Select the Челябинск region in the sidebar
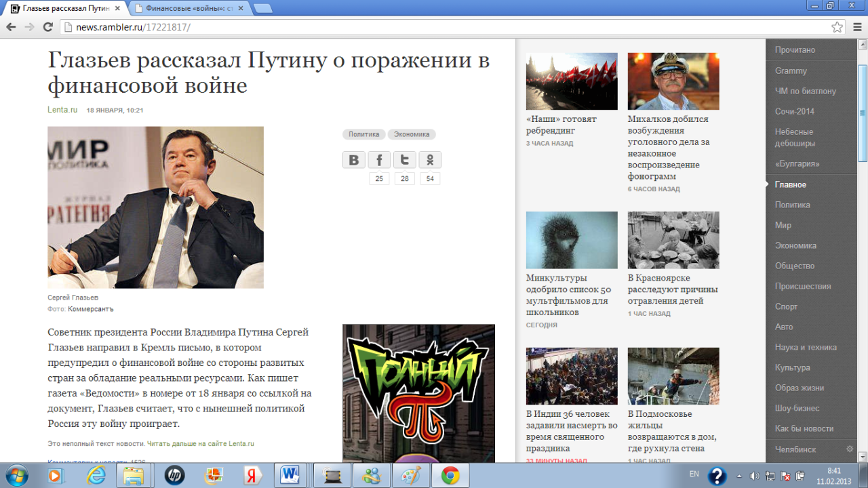Image resolution: width=868 pixels, height=488 pixels. click(795, 449)
